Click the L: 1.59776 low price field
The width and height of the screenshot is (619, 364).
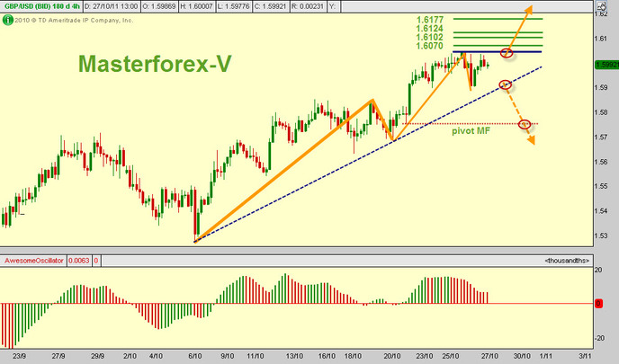pyautogui.click(x=232, y=6)
